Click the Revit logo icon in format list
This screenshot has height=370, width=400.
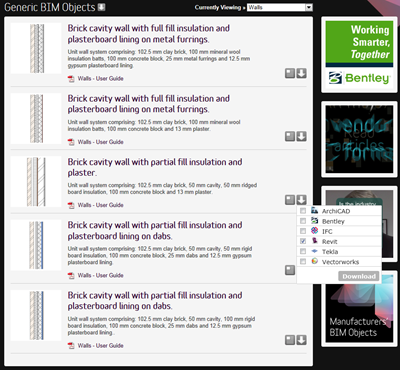point(314,240)
